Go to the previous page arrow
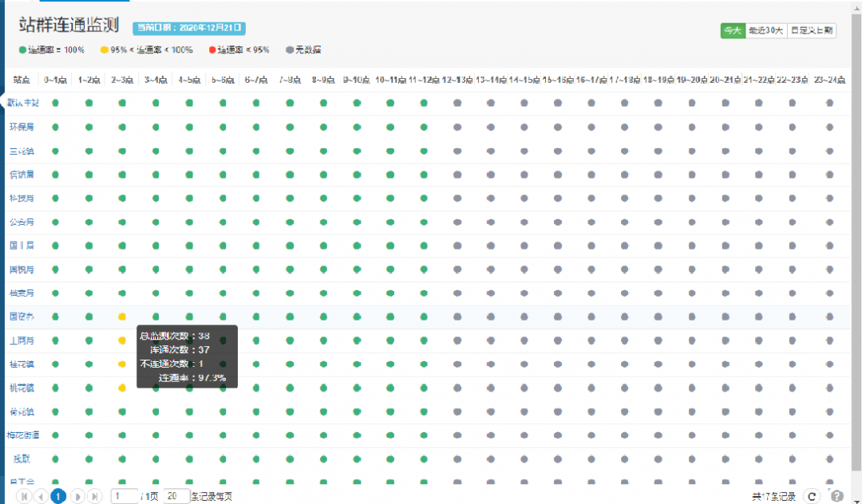 pos(40,496)
